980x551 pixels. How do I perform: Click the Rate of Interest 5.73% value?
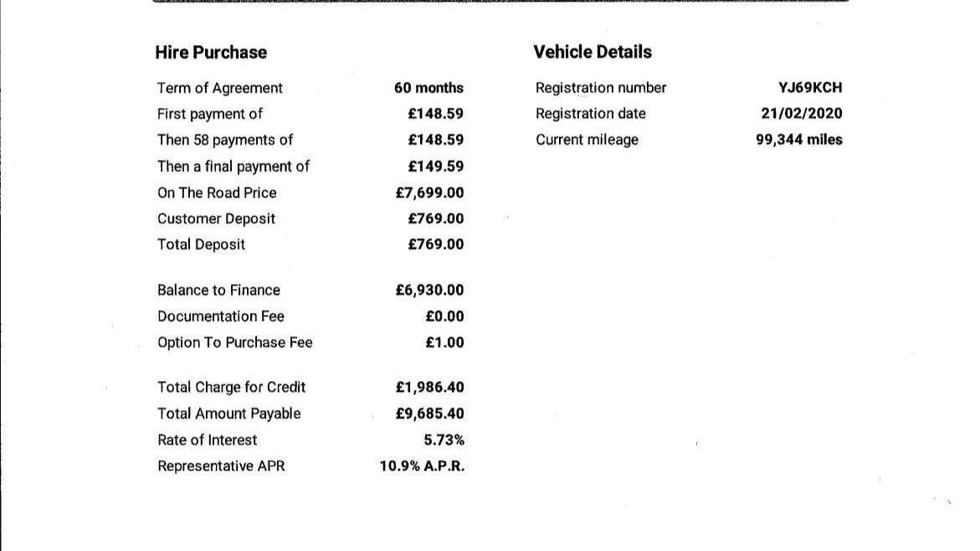(444, 440)
